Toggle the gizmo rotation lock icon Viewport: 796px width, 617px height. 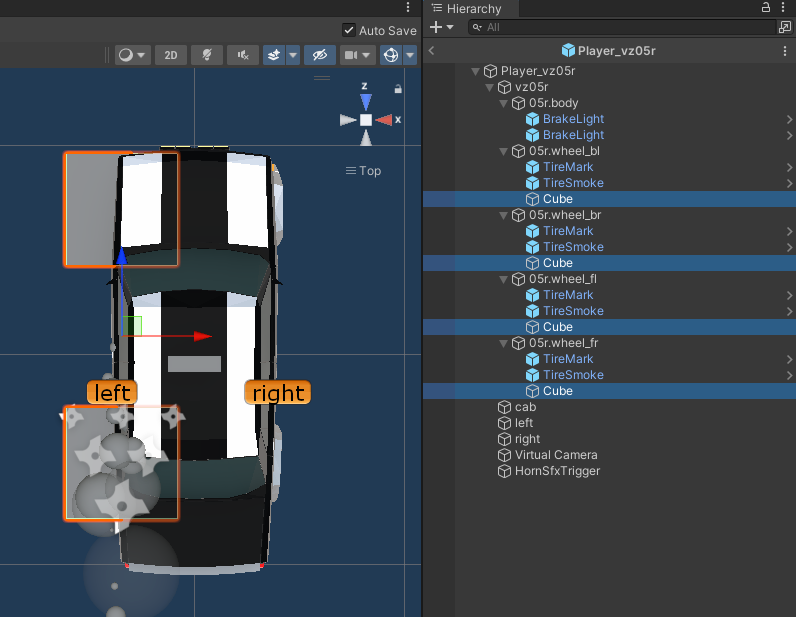(x=398, y=89)
